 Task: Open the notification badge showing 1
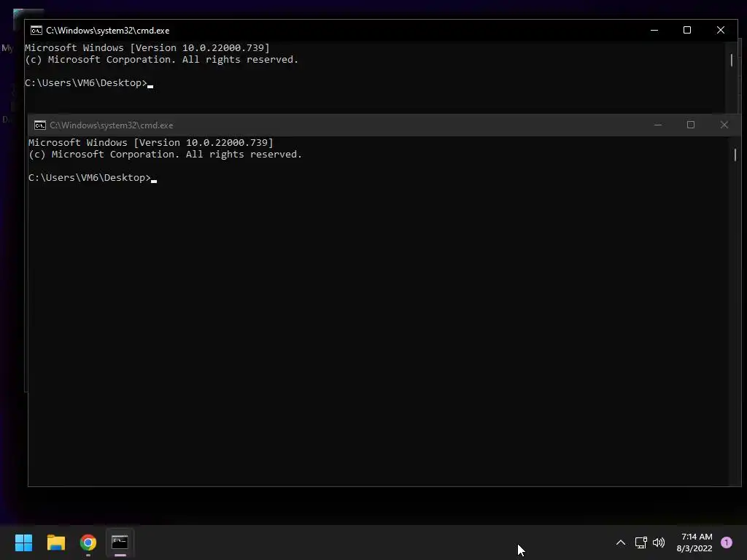(x=727, y=542)
